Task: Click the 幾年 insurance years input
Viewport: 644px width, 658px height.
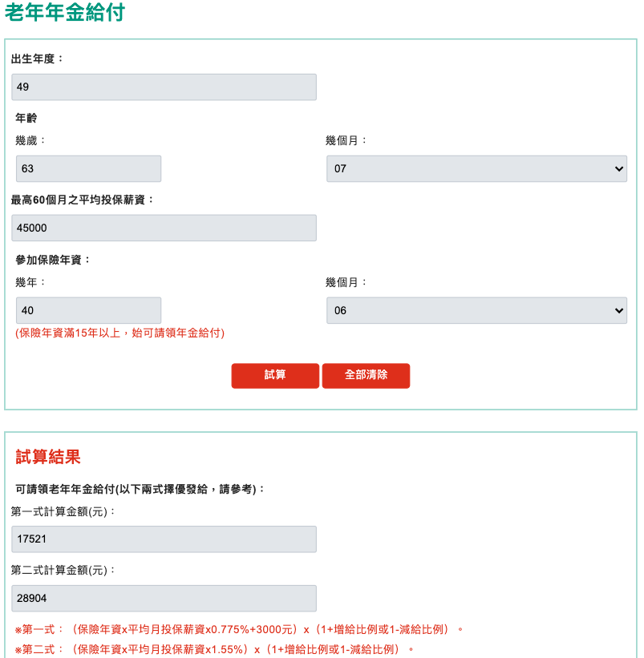Action: click(88, 310)
